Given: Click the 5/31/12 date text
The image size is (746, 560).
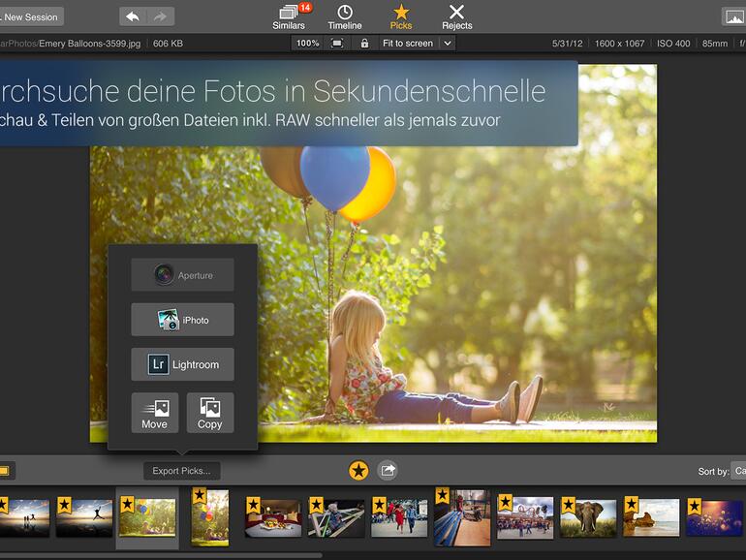Looking at the screenshot, I should click(567, 44).
